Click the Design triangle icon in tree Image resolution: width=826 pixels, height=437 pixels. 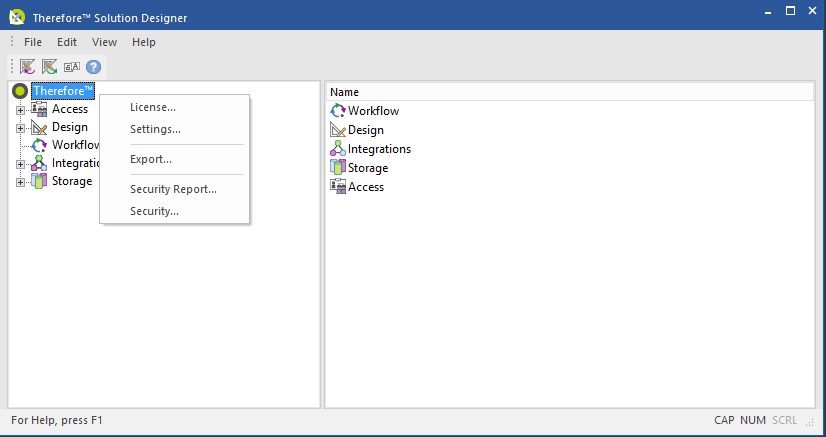coord(39,127)
